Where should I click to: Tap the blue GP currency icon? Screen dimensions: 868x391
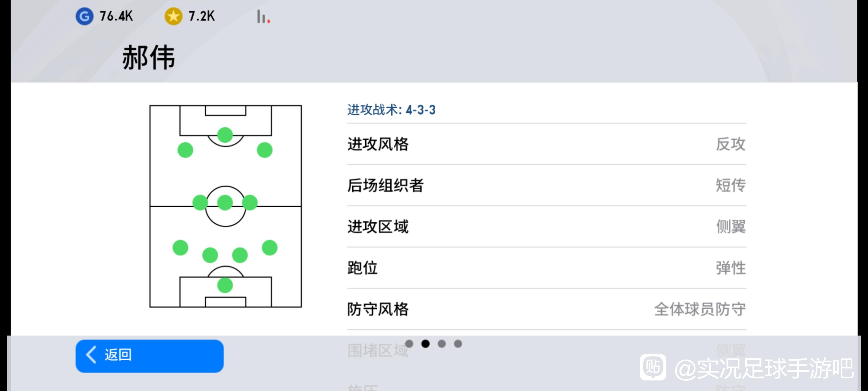click(x=84, y=16)
